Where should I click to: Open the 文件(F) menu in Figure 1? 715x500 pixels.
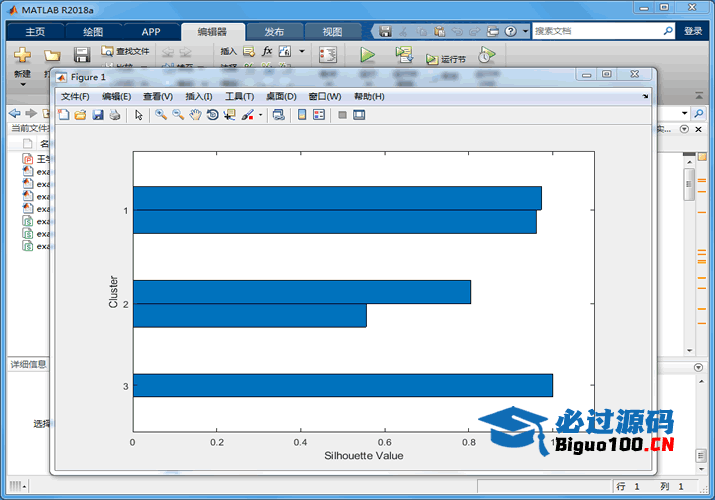click(75, 97)
